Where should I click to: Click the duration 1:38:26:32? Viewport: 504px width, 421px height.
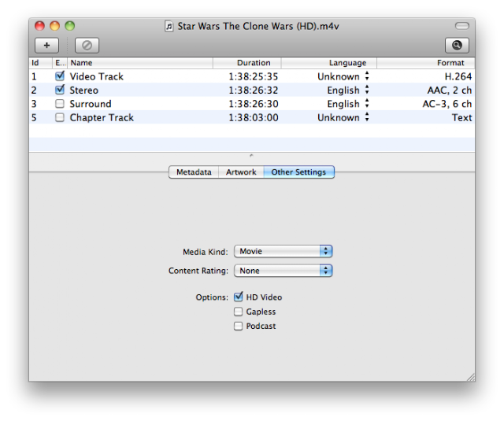pos(254,90)
